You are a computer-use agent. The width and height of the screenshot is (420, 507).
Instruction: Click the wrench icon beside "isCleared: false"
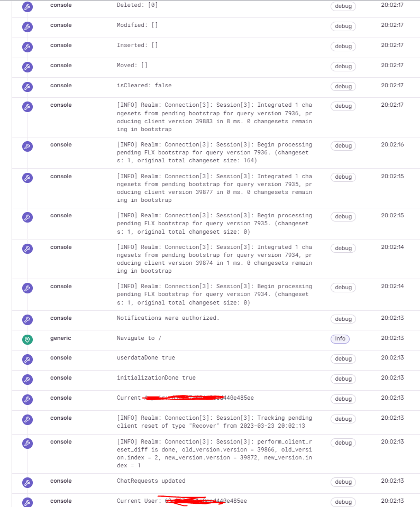coord(27,86)
